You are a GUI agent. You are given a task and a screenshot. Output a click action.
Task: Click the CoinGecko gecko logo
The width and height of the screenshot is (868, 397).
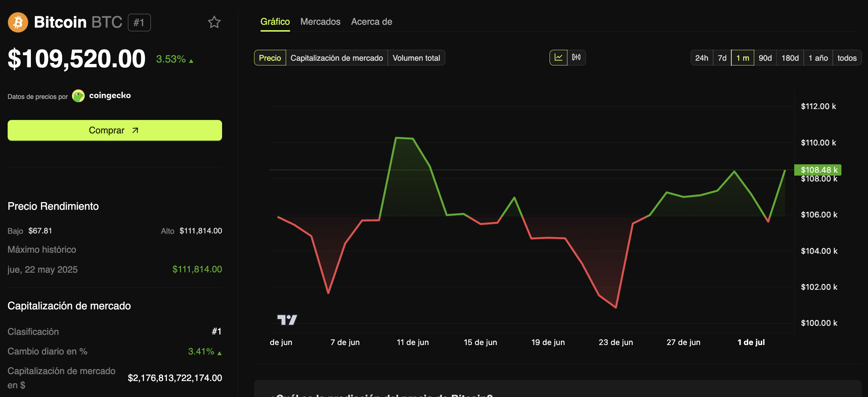78,96
